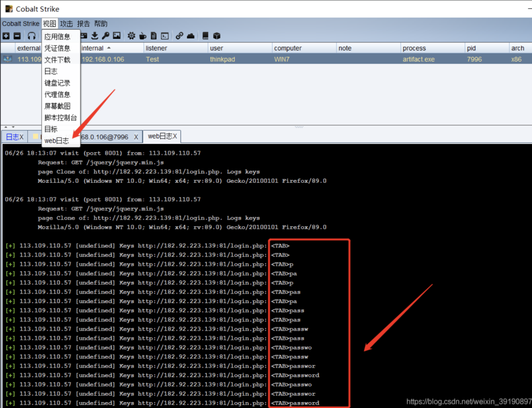
Task: Click the coffee cup Java applet icon
Action: (143, 35)
